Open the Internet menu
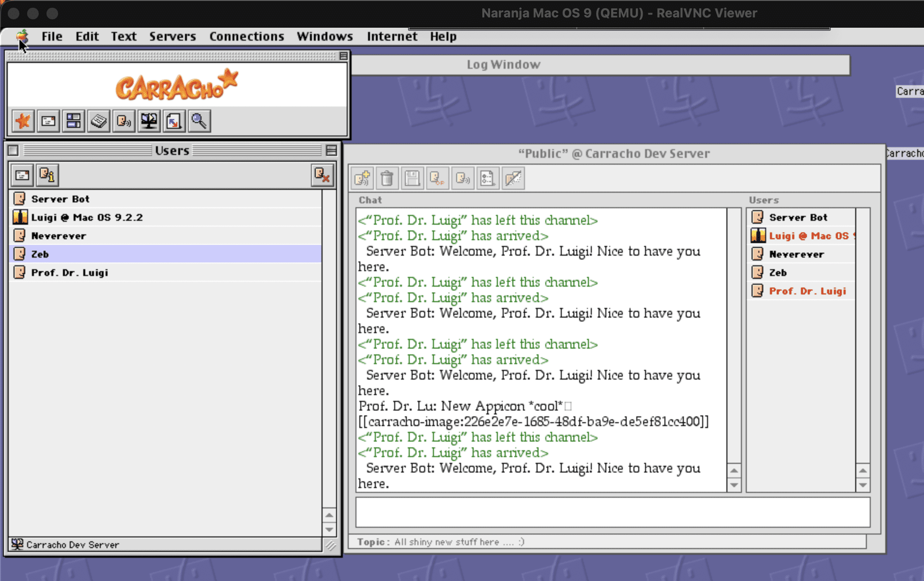 pyautogui.click(x=392, y=36)
